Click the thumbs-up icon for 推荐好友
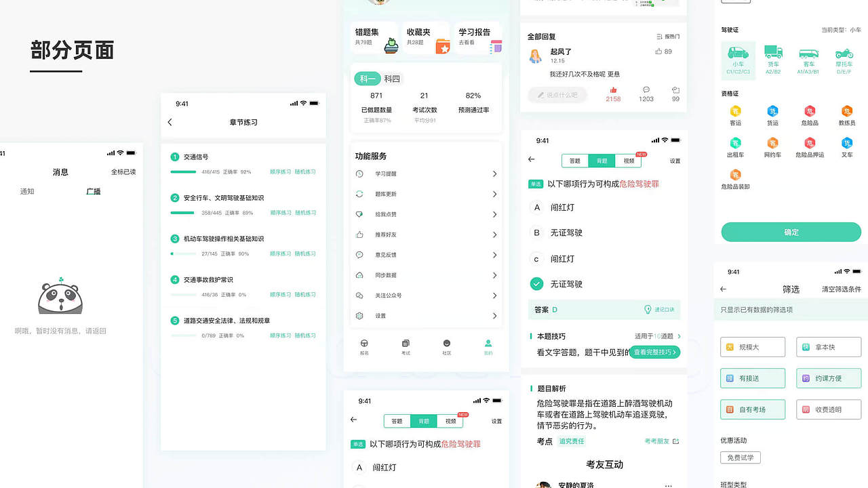The width and height of the screenshot is (868, 488). 359,235
